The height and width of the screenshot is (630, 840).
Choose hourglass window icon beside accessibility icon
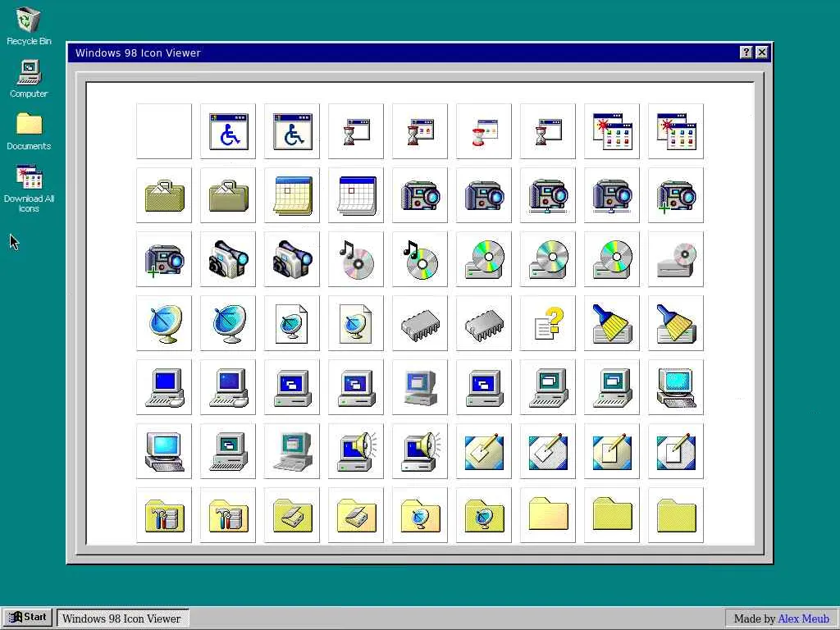click(356, 131)
